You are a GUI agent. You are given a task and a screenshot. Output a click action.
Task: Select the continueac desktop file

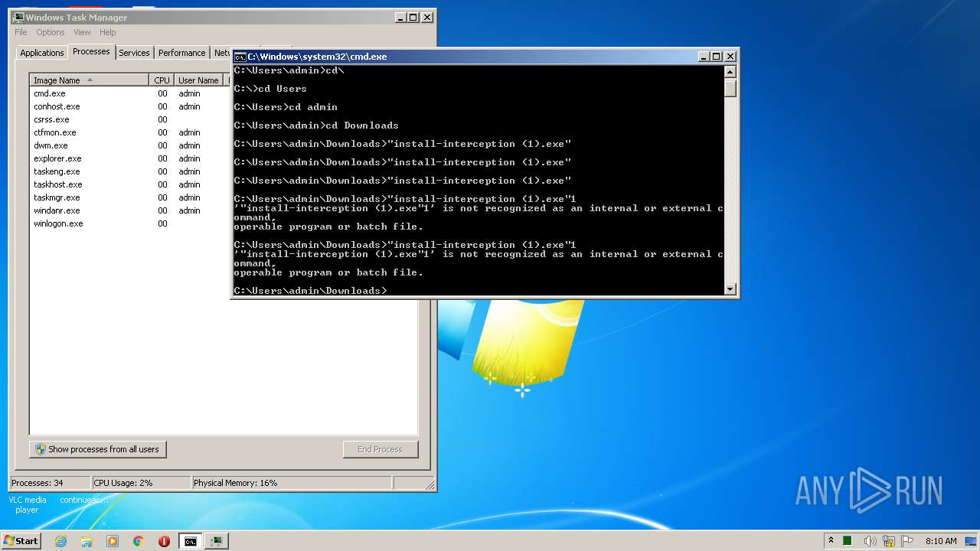(x=84, y=500)
